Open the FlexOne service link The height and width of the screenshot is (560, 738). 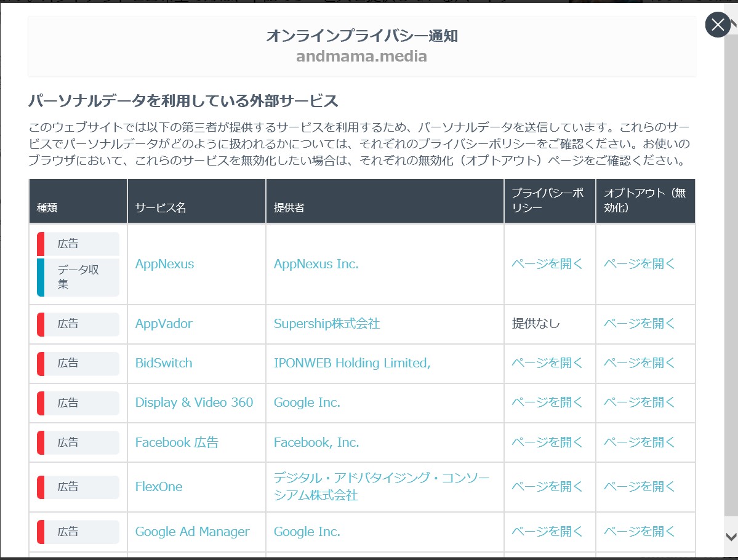[159, 487]
